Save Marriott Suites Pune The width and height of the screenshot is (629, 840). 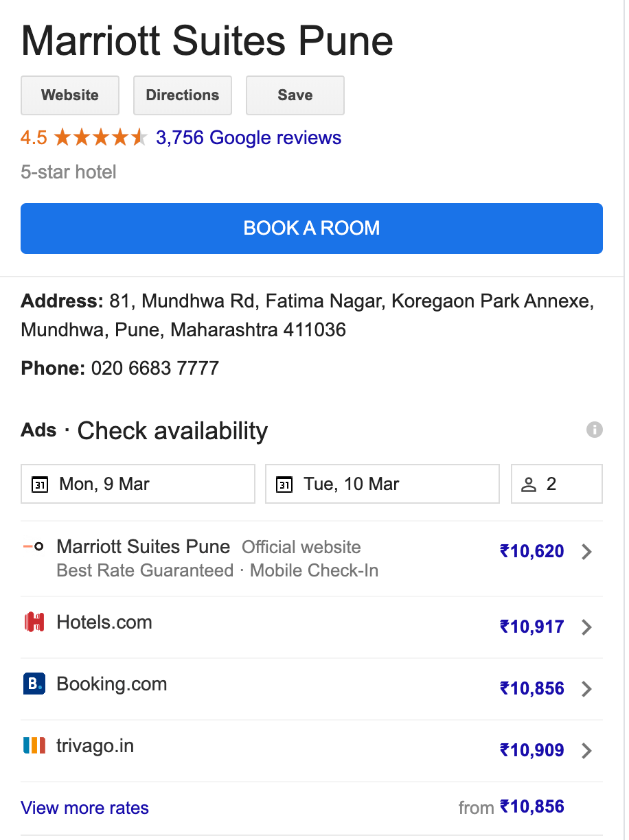[295, 95]
